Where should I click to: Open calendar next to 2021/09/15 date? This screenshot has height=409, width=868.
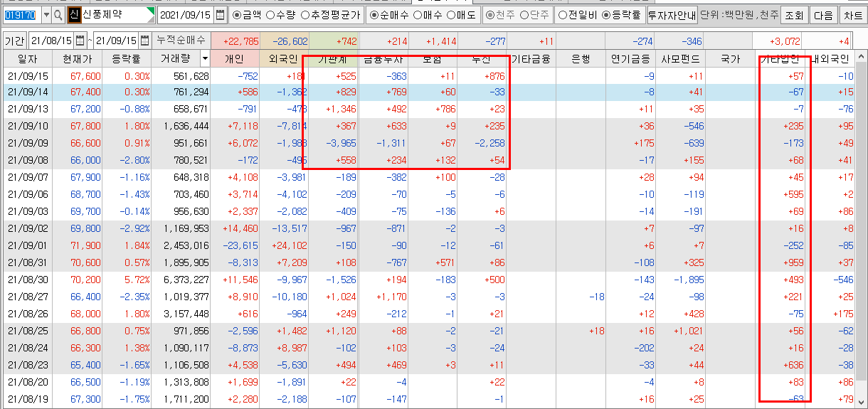tap(221, 14)
